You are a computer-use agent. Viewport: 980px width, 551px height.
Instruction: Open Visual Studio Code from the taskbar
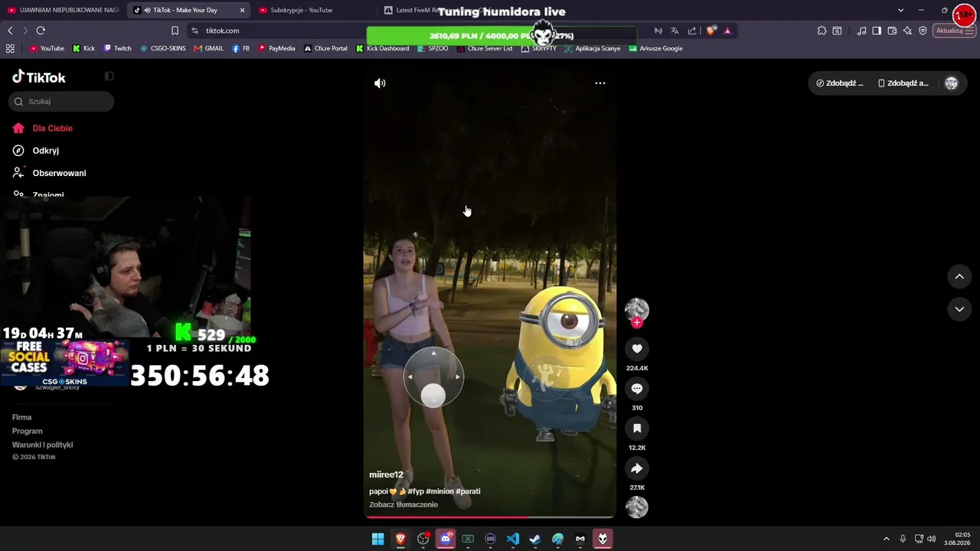[x=513, y=539]
